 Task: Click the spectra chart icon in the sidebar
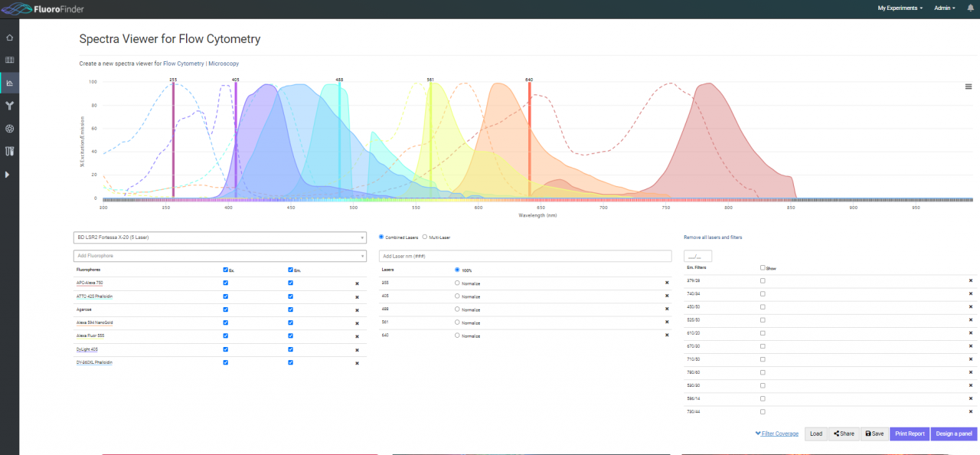point(9,83)
